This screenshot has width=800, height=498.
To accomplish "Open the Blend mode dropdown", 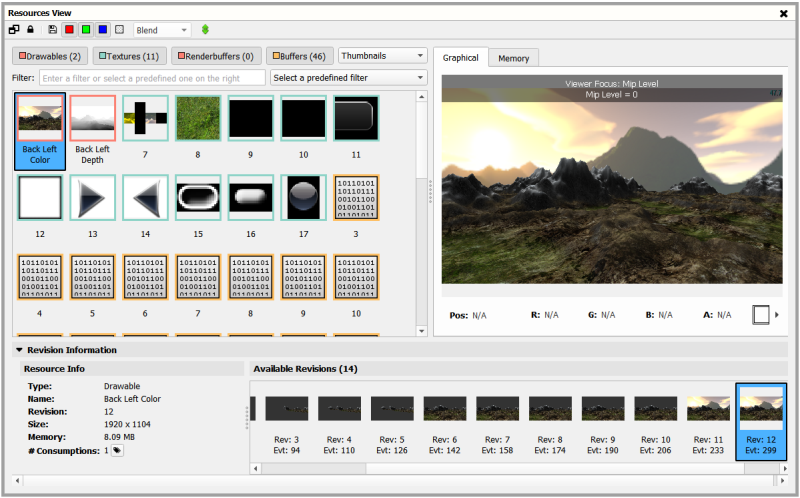I will click(161, 30).
